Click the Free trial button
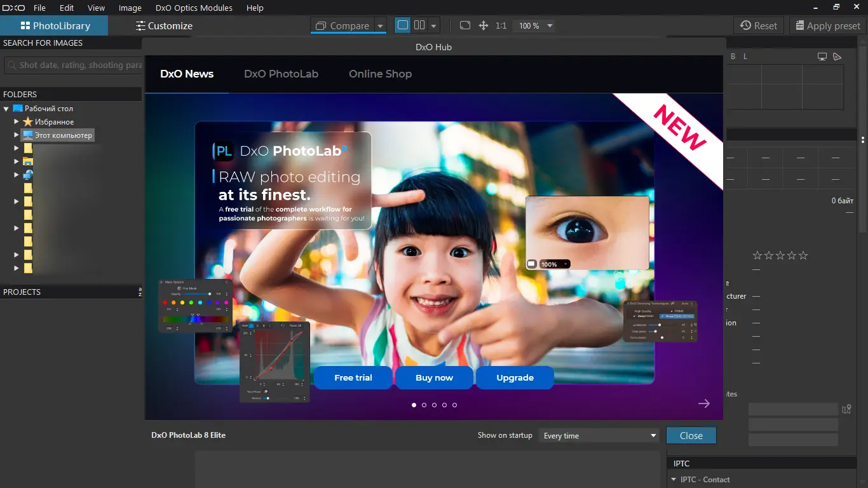868x488 pixels. (353, 377)
